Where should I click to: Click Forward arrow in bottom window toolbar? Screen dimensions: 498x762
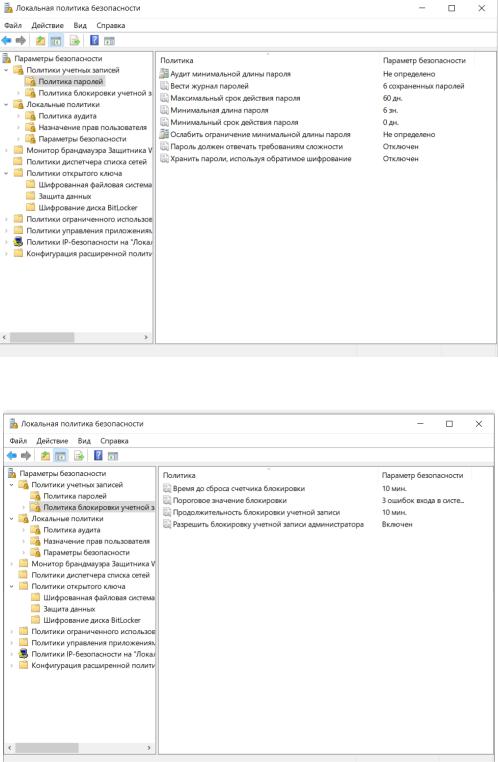coord(26,456)
